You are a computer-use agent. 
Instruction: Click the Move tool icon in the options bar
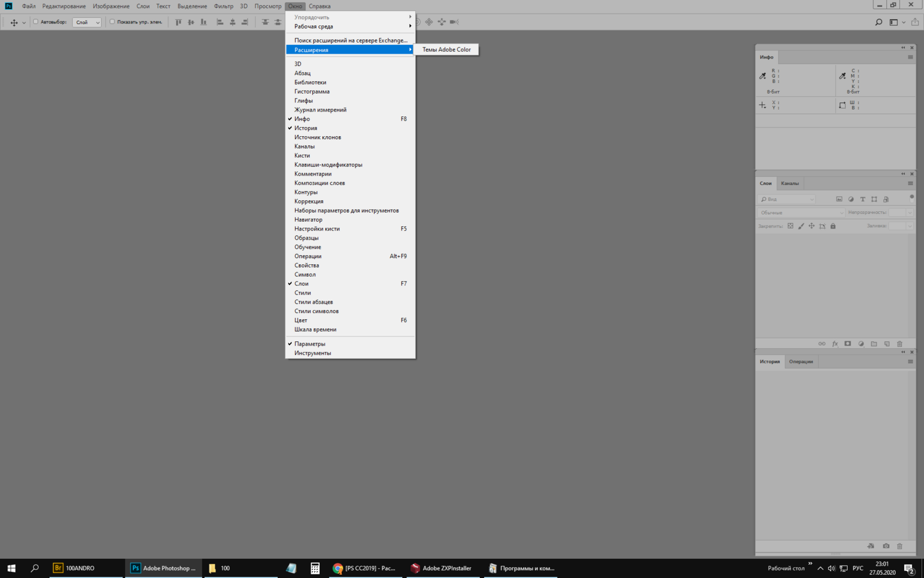[x=14, y=22]
